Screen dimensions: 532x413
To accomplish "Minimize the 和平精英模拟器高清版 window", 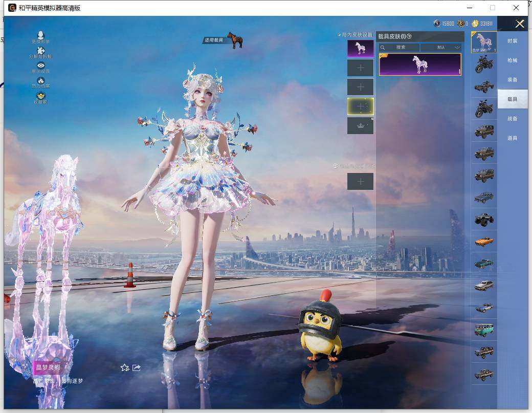I will point(470,8).
